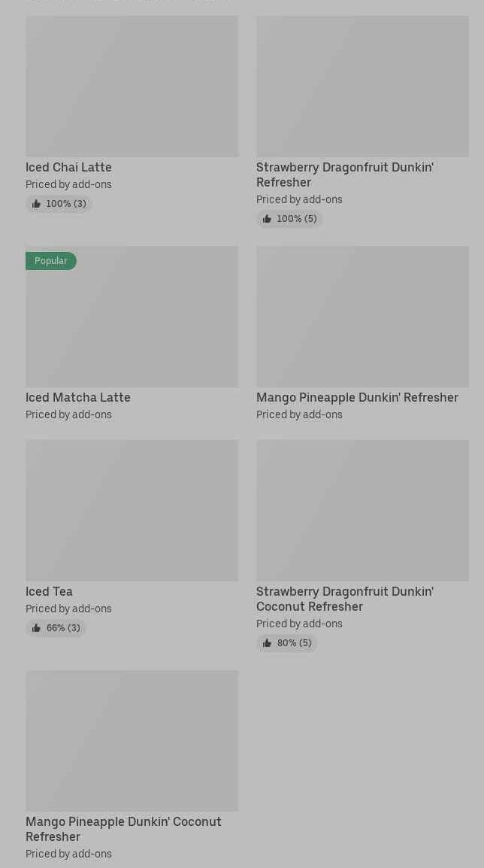This screenshot has width=484, height=868.
Task: Open the Iced Chai Latte image
Action: coord(132,86)
